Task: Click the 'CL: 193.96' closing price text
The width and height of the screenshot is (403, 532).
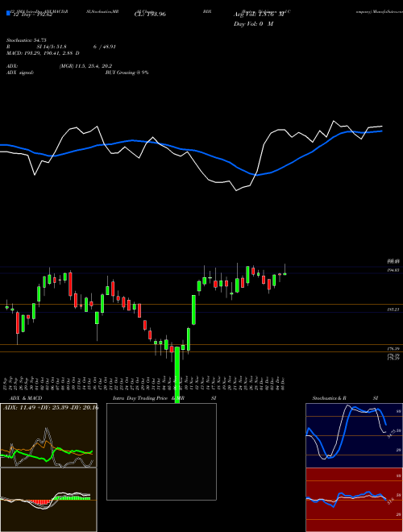Action: point(150,15)
